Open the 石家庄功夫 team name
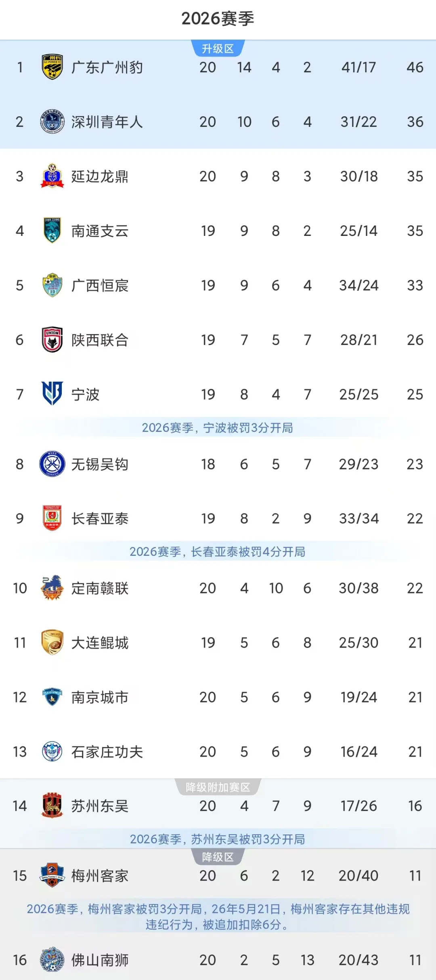The height and width of the screenshot is (980, 436). (x=107, y=752)
